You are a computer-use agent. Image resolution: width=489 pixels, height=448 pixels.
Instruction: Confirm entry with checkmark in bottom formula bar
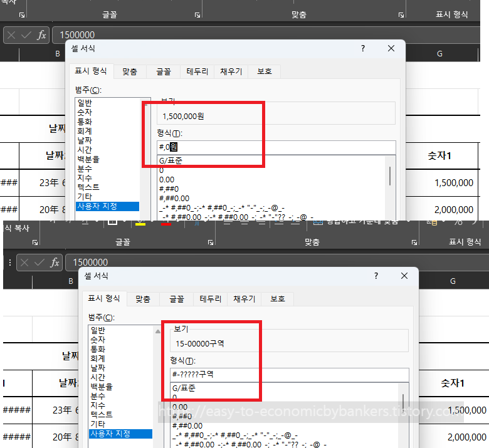[x=39, y=263]
